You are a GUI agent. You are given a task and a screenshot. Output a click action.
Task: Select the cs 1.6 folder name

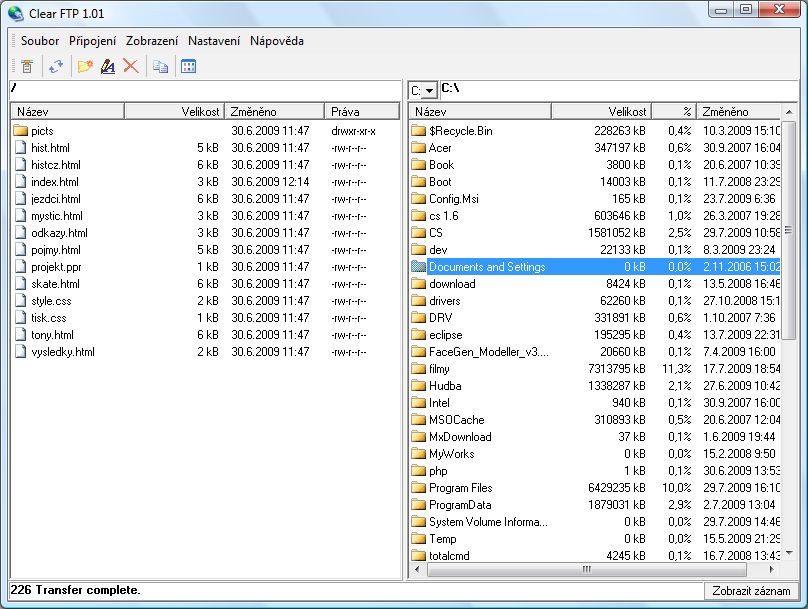coord(444,216)
